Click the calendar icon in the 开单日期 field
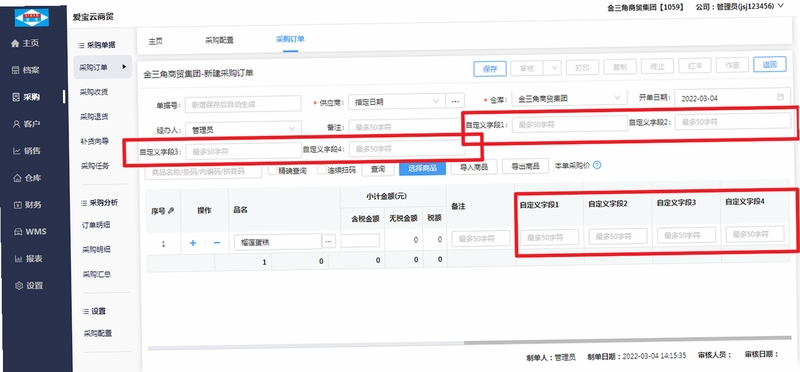This screenshot has height=372, width=800. click(x=780, y=97)
